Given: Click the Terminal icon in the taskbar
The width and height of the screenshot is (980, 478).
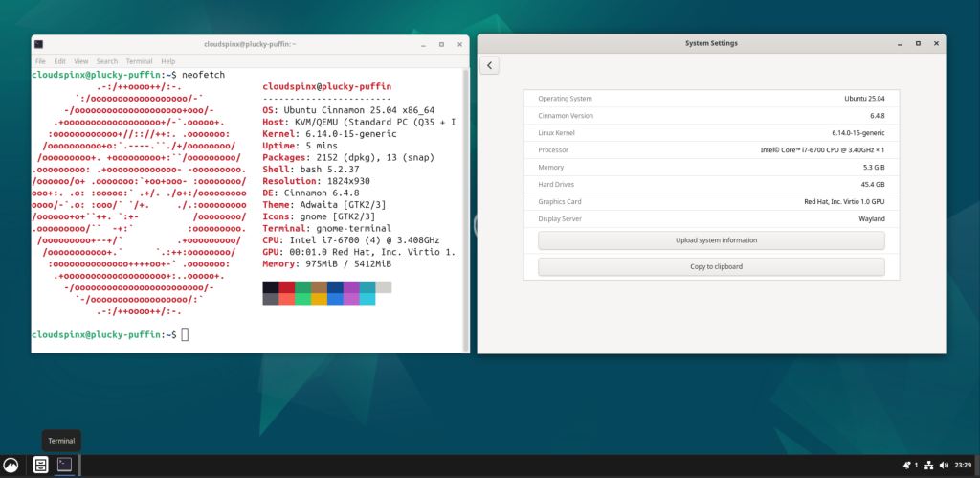Looking at the screenshot, I should point(64,465).
